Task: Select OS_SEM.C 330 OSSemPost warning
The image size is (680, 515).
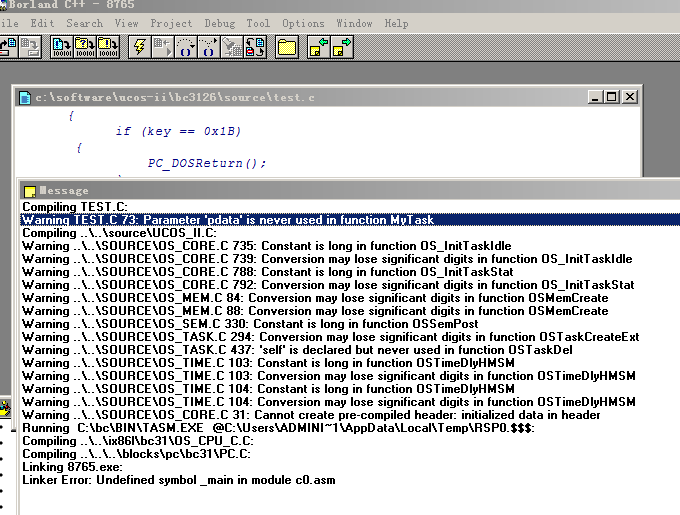Action: tap(350, 324)
